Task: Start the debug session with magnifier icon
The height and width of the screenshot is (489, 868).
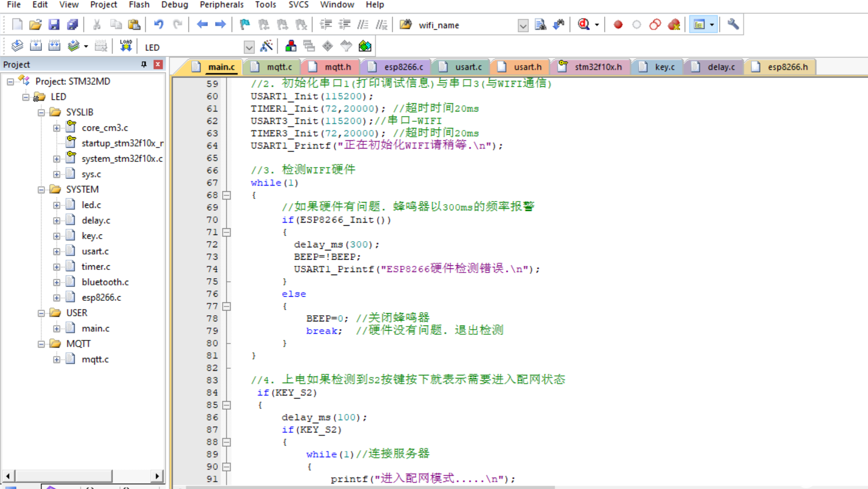Action: point(583,25)
